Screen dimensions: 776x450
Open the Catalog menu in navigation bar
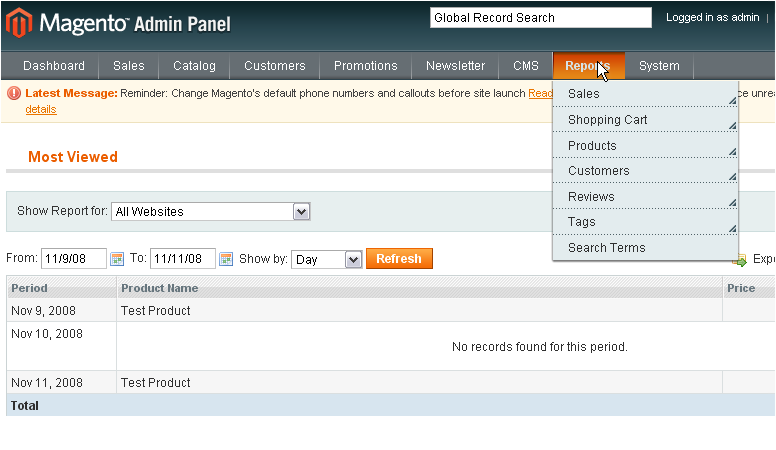[x=194, y=66]
